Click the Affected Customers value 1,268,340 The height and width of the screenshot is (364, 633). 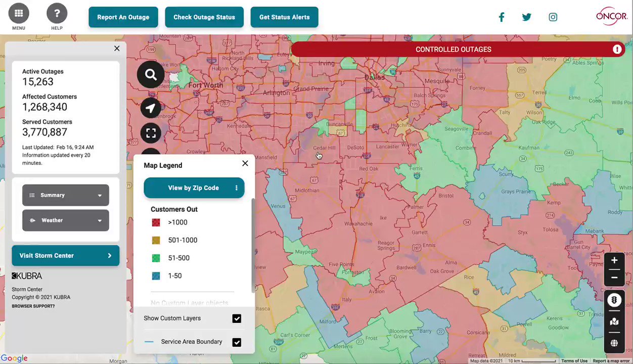pyautogui.click(x=44, y=107)
